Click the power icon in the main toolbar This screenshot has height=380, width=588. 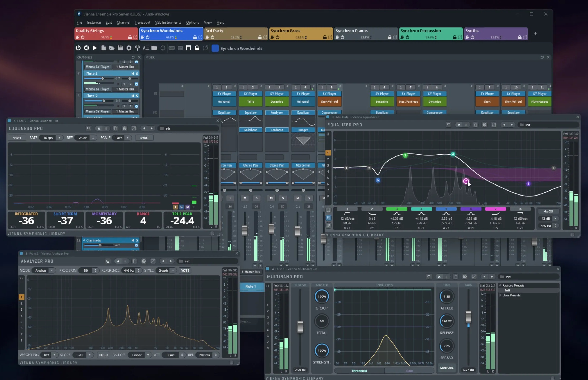[78, 48]
